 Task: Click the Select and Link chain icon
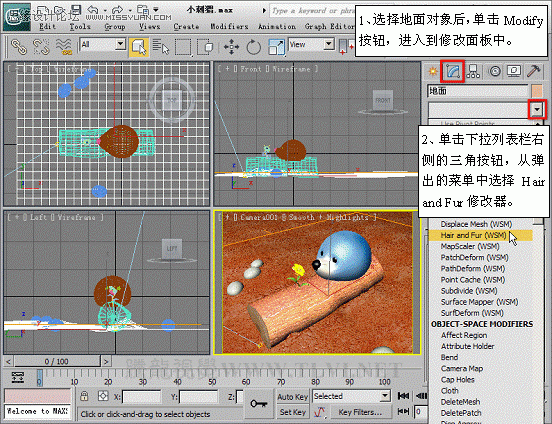tap(19, 47)
